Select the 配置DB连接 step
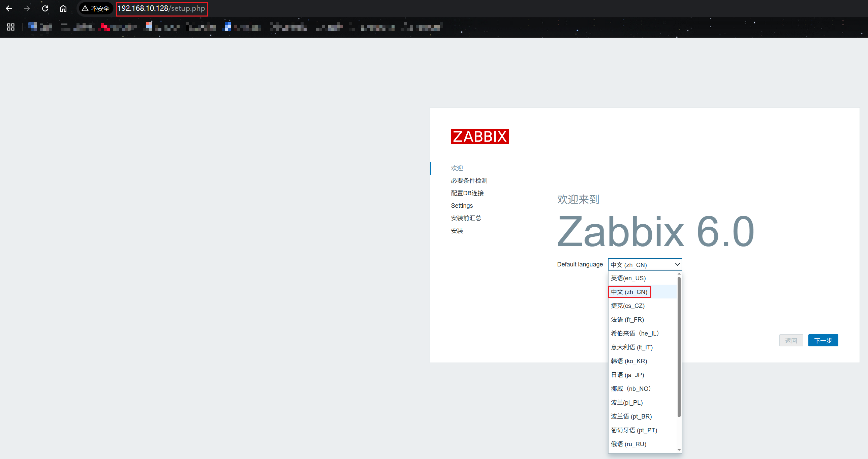 [467, 193]
